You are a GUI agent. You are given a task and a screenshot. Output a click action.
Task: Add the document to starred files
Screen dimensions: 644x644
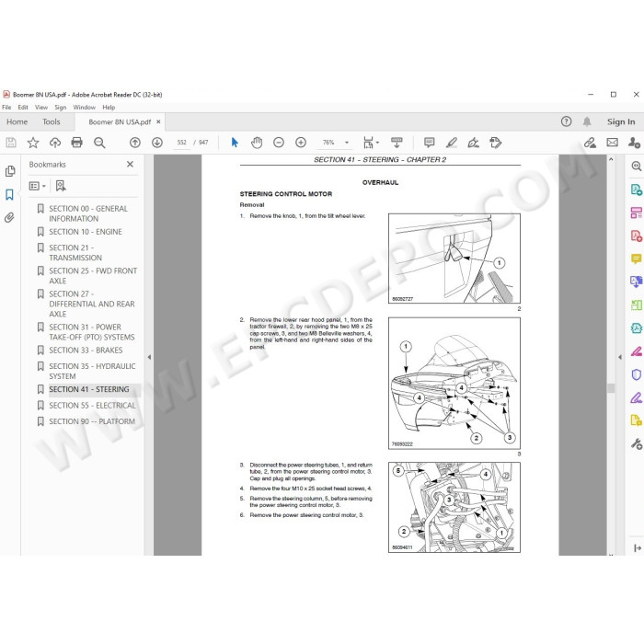(x=33, y=143)
